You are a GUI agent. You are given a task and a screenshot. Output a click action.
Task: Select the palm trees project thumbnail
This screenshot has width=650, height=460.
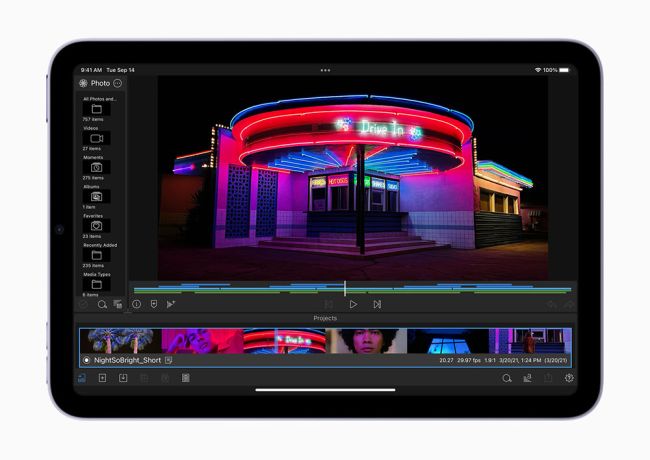pyautogui.click(x=121, y=341)
